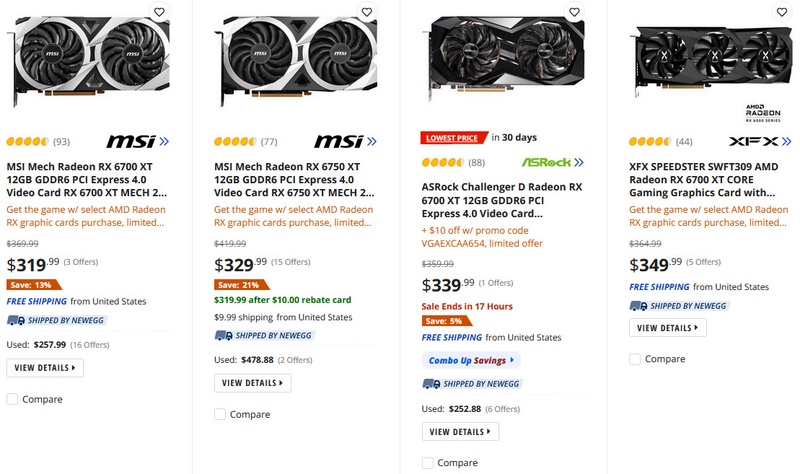Viewport: 800px width, 474px height.
Task: Click wishlist heart on MSI RX 6700 XT
Action: 159,13
